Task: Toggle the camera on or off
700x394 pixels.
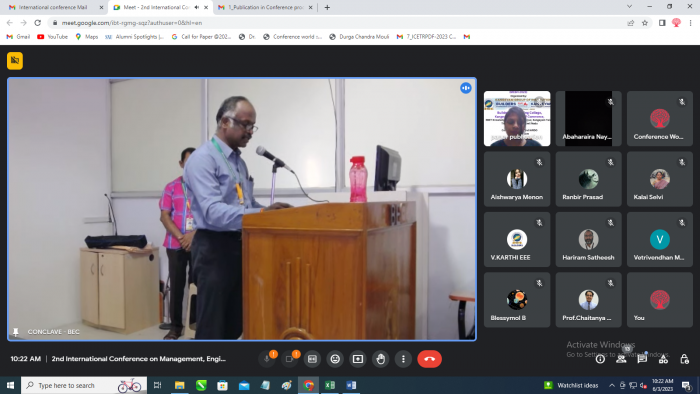Action: (x=289, y=359)
